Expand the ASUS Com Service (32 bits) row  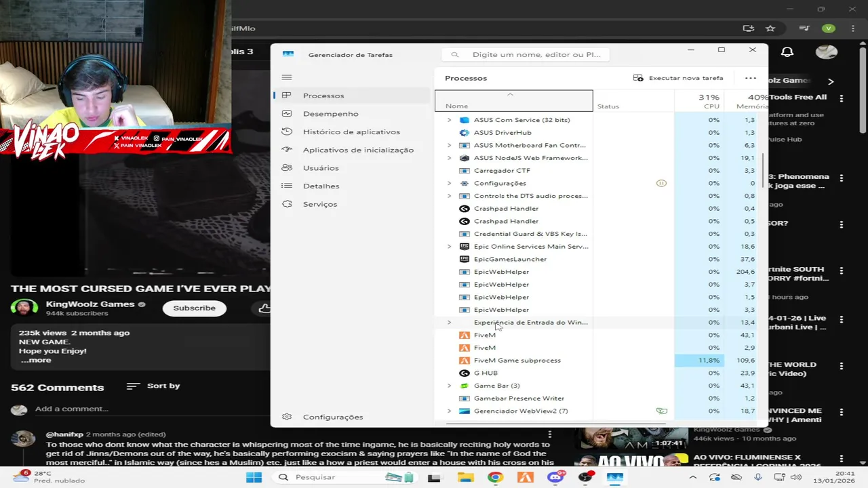coord(449,120)
